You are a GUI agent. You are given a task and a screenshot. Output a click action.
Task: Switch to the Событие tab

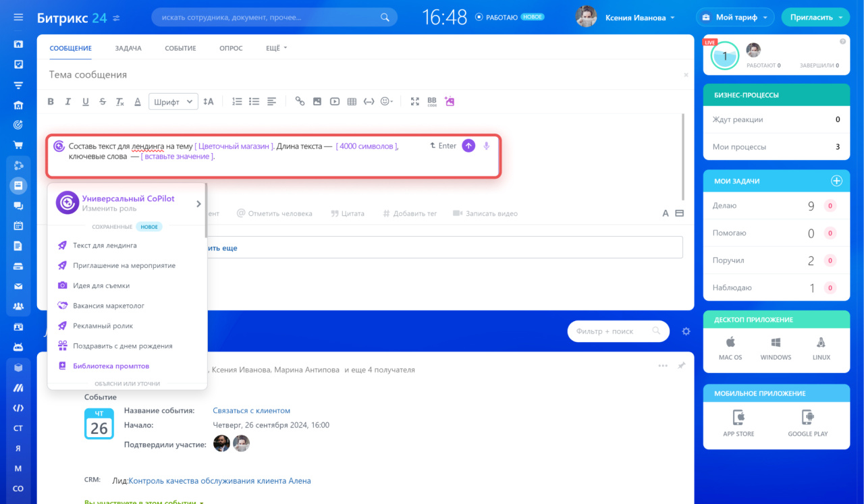coord(180,49)
